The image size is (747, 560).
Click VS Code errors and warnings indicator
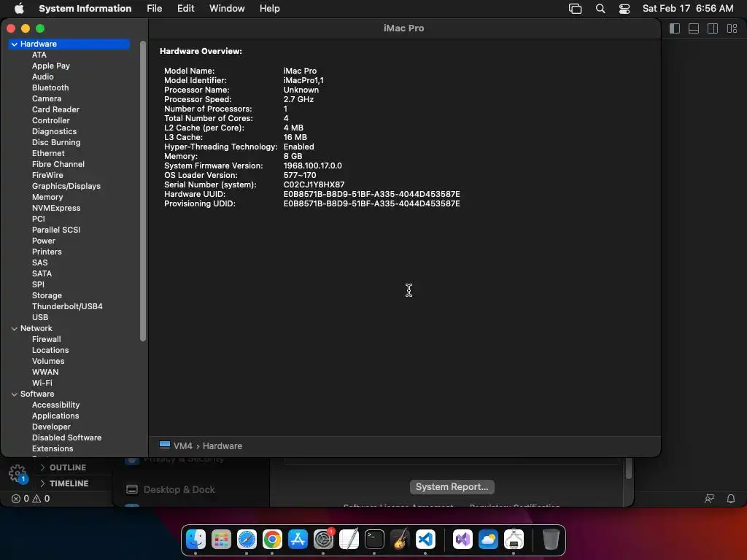31,499
